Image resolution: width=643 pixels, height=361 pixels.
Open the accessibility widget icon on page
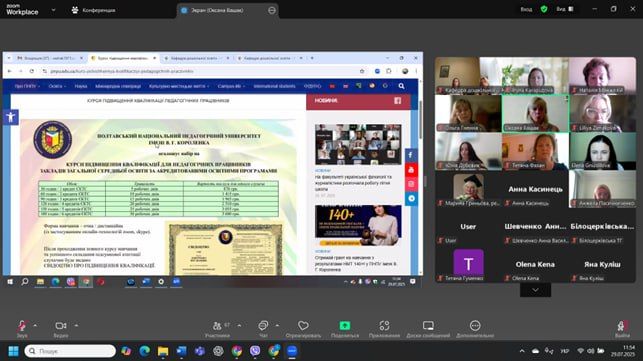pos(10,117)
